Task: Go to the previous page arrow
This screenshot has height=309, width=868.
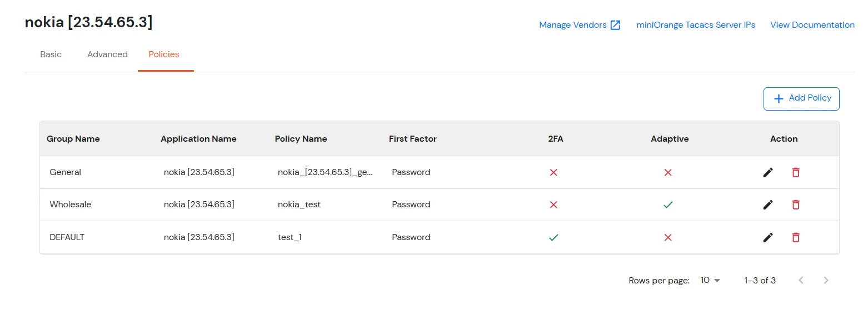Action: (801, 280)
